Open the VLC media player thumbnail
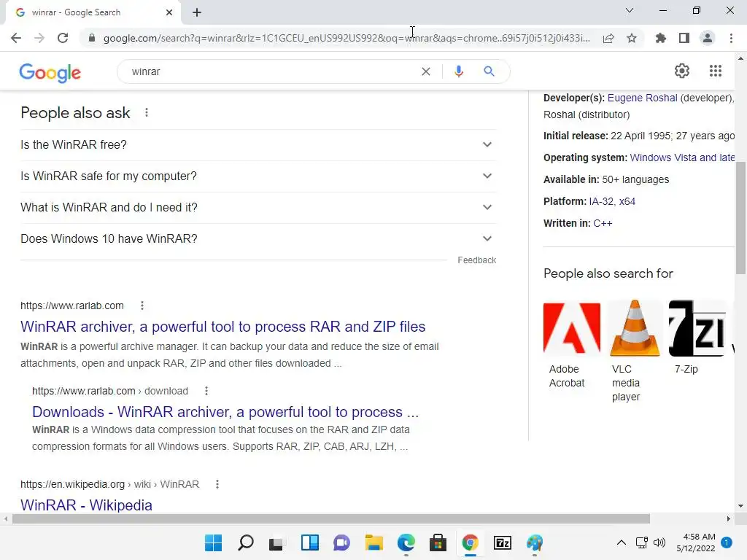The image size is (747, 560). [635, 329]
